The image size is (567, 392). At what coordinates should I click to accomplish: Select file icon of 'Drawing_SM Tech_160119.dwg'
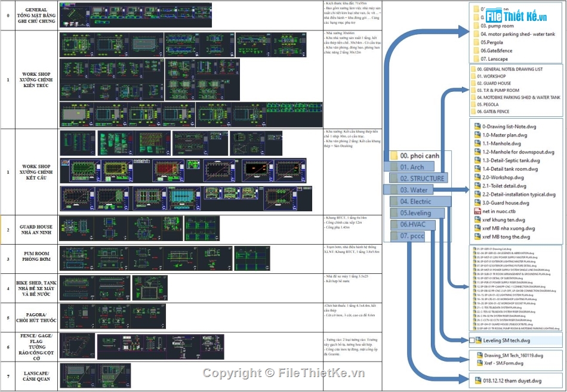tap(480, 356)
